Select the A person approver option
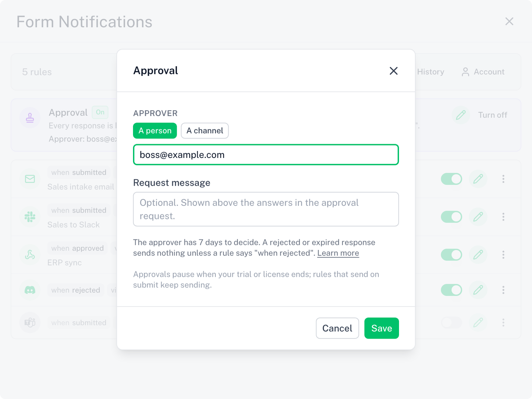This screenshot has width=532, height=399. tap(155, 131)
